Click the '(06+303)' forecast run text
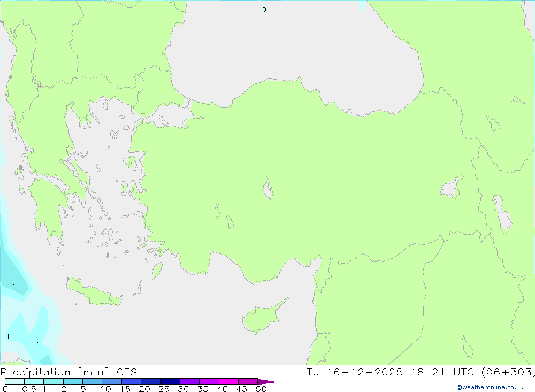535x392 pixels. (x=508, y=372)
